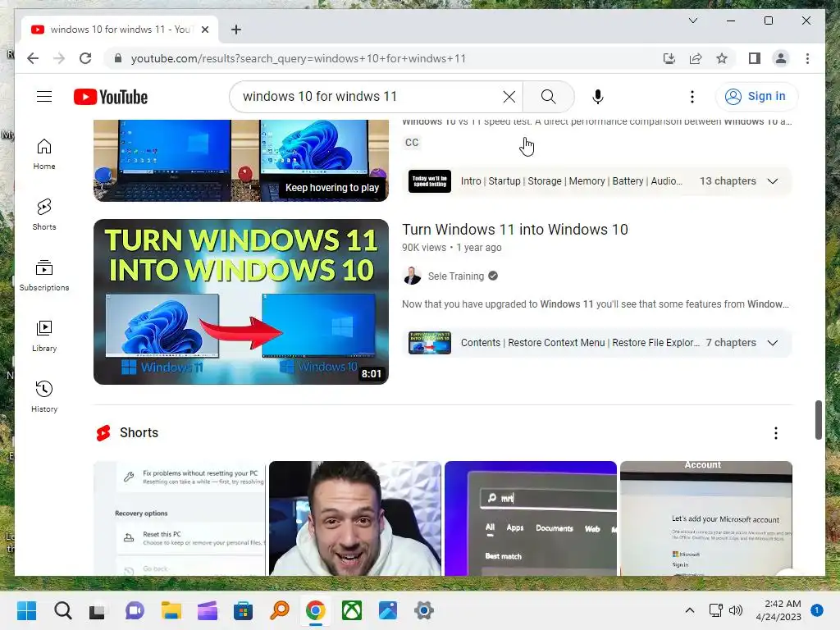Visit the Sele Training channel
The height and width of the screenshot is (630, 840).
pos(455,276)
